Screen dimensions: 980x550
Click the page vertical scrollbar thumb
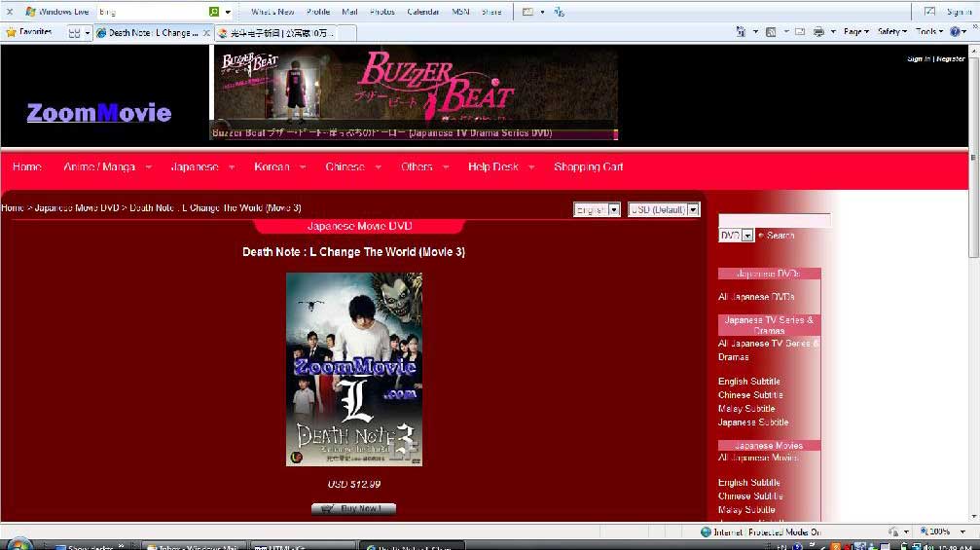(973, 158)
